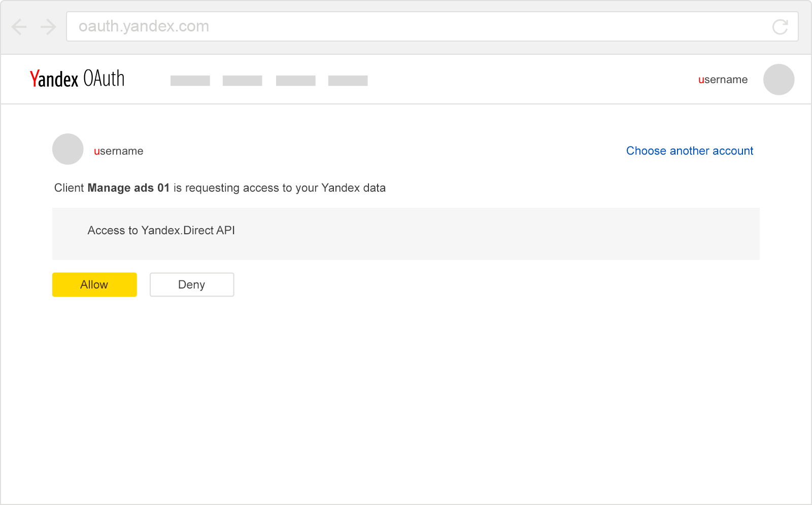This screenshot has height=505, width=812.
Task: Click inside the address bar
Action: (431, 26)
